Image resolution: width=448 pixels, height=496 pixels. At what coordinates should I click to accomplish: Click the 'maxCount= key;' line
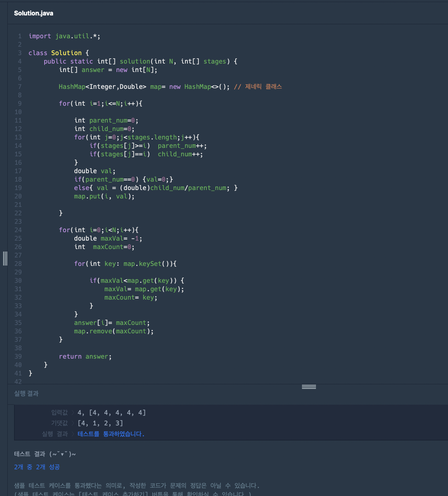pyautogui.click(x=131, y=298)
